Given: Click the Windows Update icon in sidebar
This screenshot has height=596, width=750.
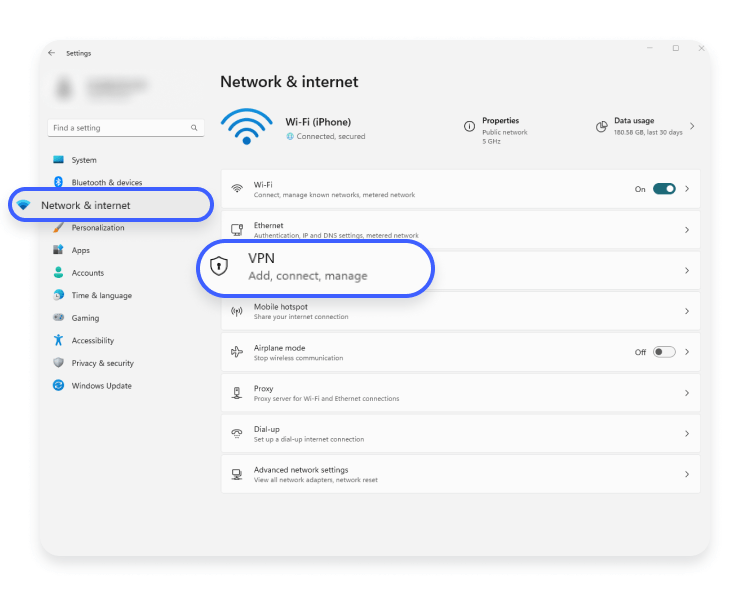Looking at the screenshot, I should [x=58, y=385].
